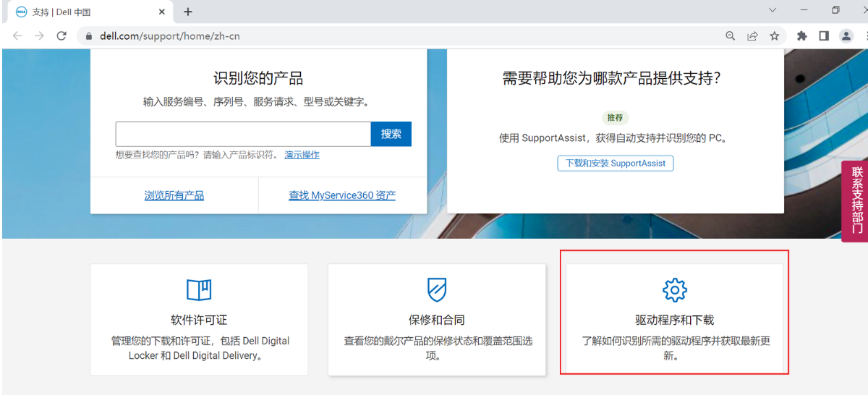The width and height of the screenshot is (868, 395).
Task: Click the 推荐 badge
Action: tap(615, 118)
